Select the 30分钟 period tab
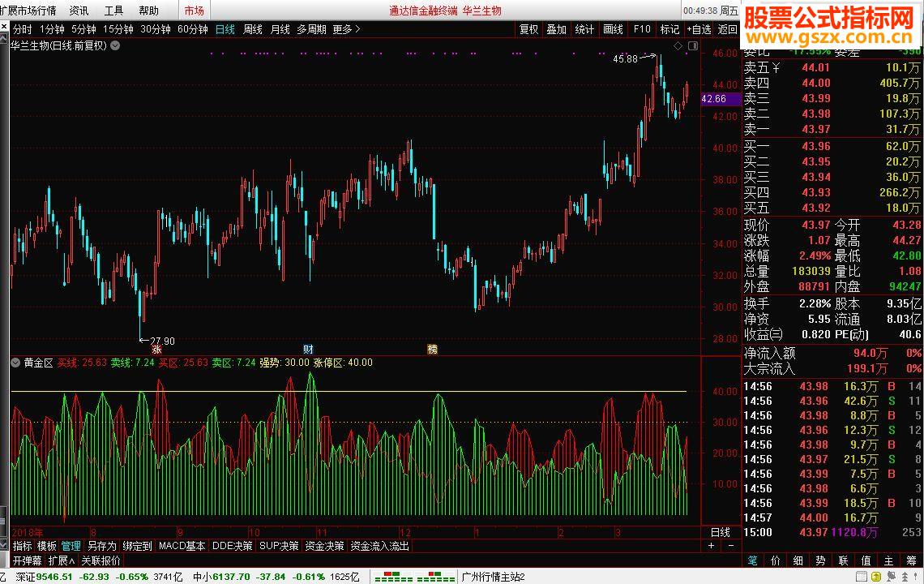 pyautogui.click(x=155, y=29)
